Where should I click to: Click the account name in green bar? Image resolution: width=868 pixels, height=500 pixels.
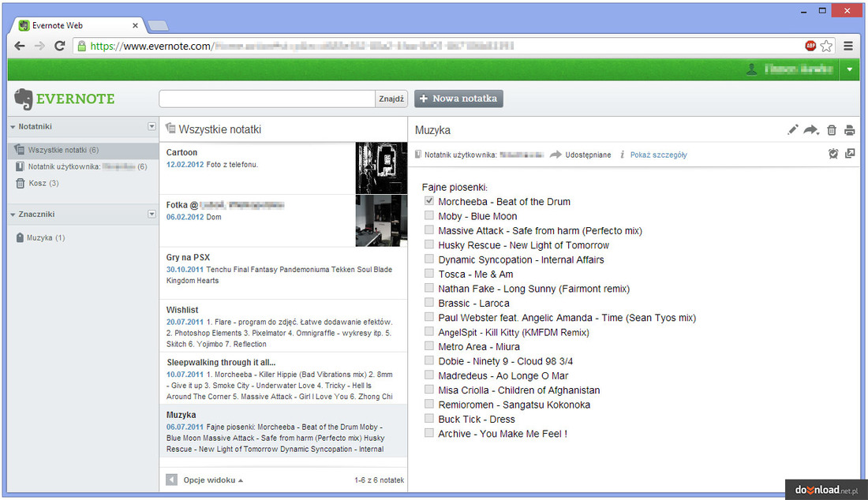point(799,69)
